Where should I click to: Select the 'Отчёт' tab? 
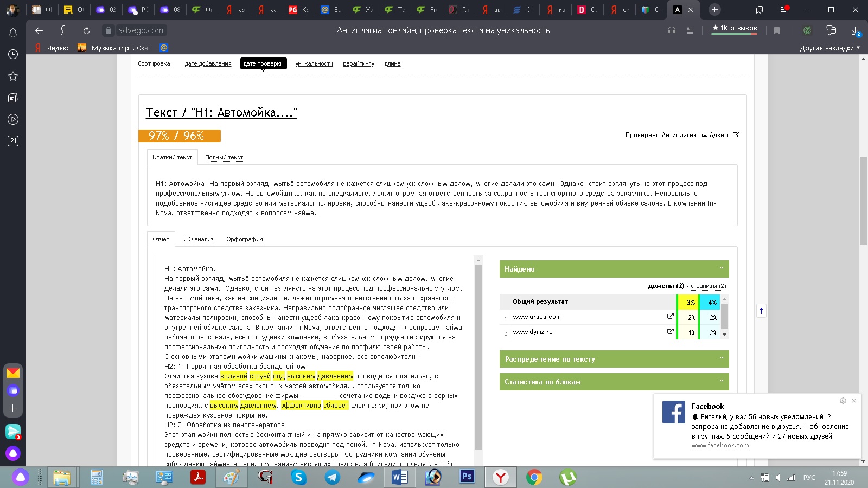tap(161, 239)
